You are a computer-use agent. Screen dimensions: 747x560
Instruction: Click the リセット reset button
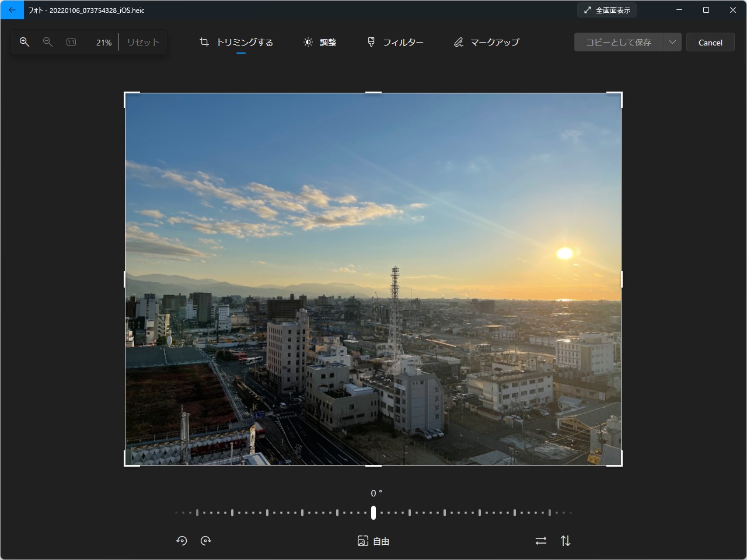143,42
